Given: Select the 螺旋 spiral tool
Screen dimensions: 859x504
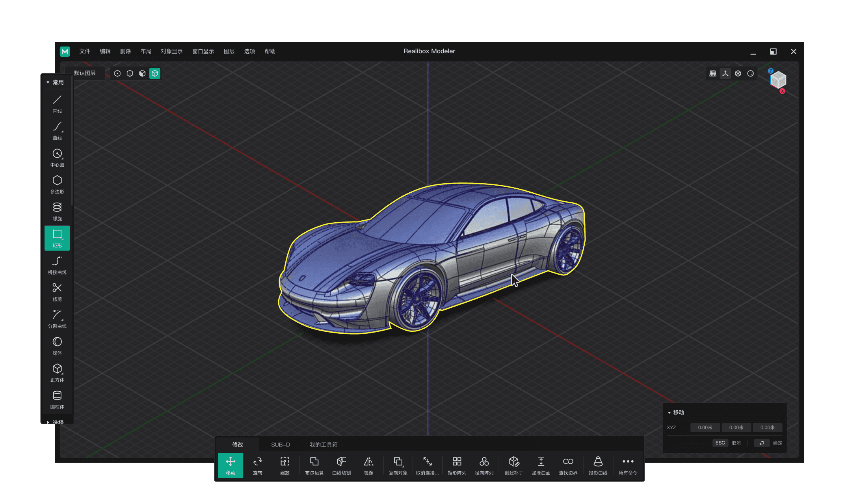Looking at the screenshot, I should click(x=57, y=211).
